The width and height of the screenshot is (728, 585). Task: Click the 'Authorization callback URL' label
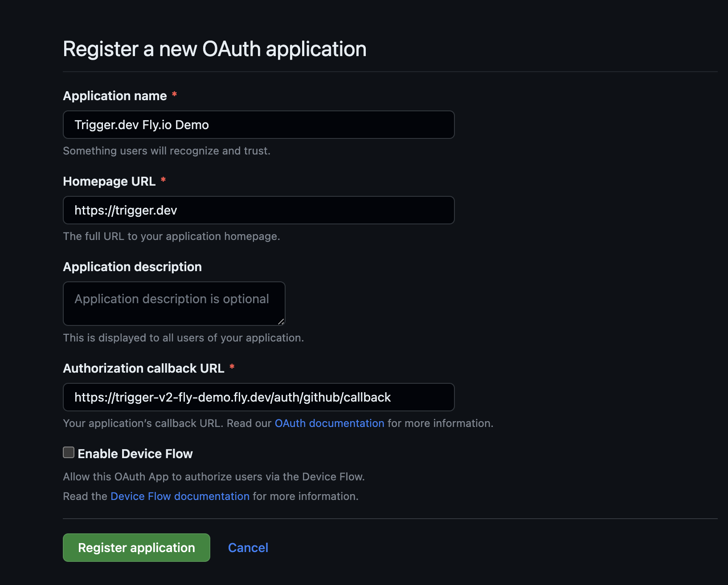click(143, 369)
